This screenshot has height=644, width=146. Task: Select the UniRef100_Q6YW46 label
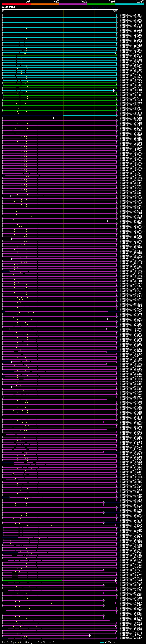[131, 55]
